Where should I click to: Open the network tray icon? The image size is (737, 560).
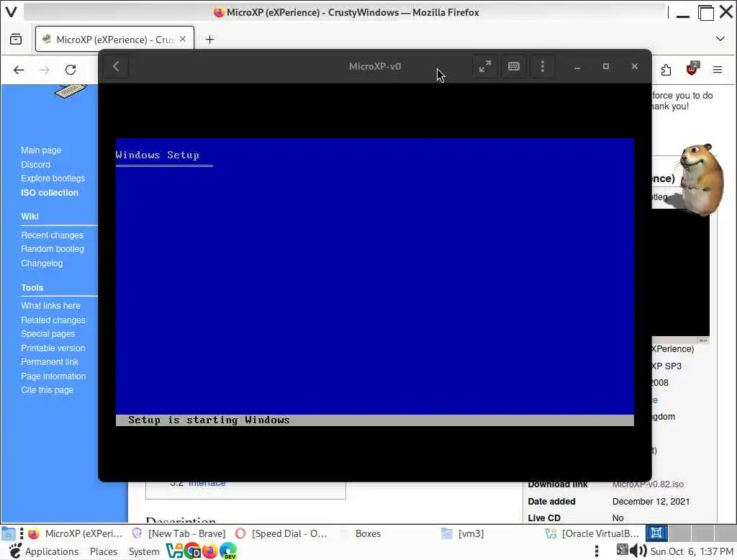point(622,550)
